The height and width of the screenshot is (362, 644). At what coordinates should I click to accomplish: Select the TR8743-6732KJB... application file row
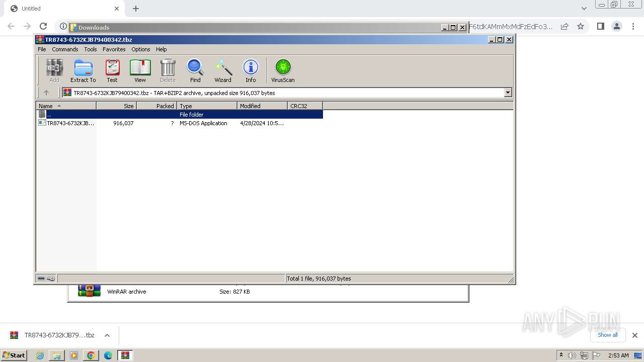tap(180, 123)
